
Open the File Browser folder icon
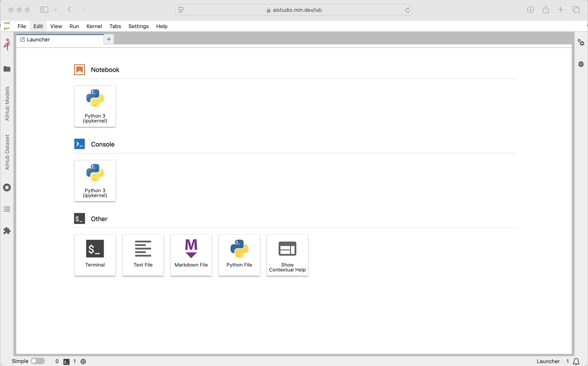pos(7,69)
